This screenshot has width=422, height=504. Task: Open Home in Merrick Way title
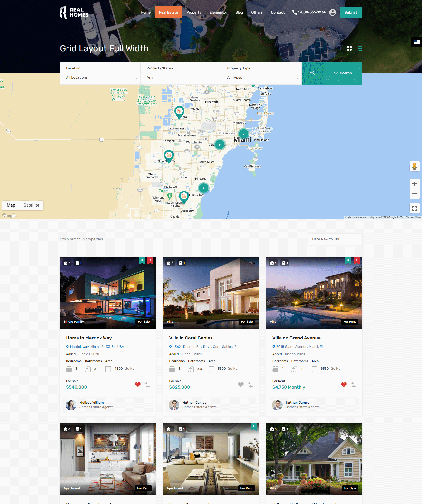pyautogui.click(x=89, y=338)
